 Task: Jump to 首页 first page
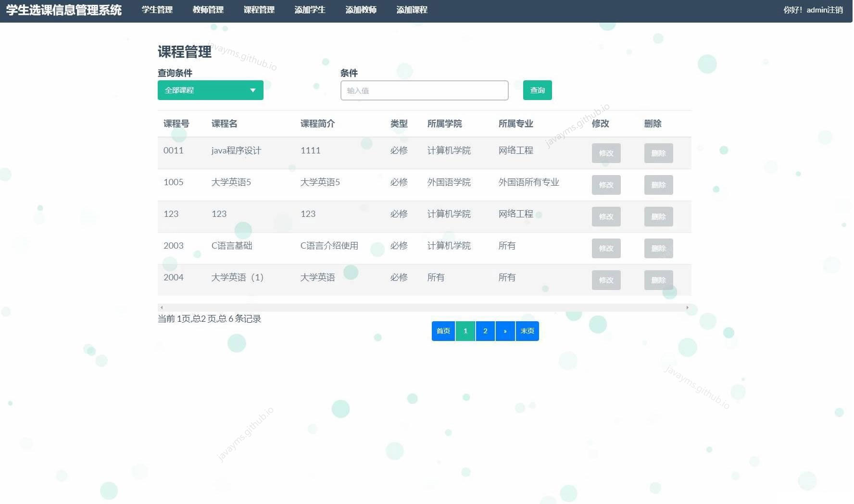click(443, 331)
